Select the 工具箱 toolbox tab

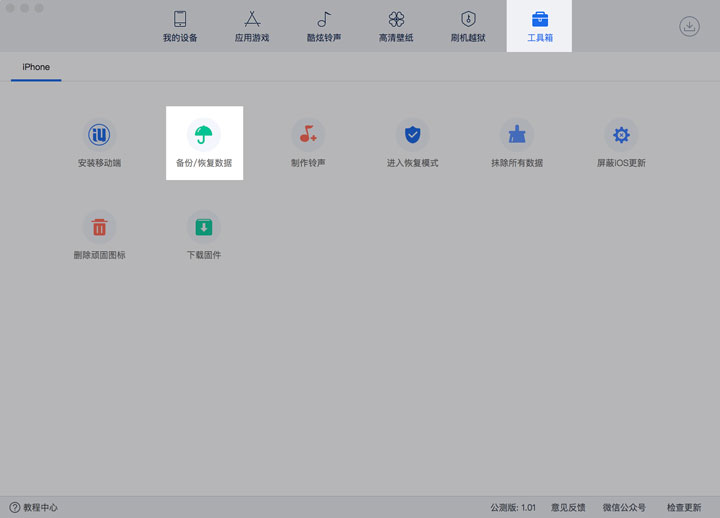(x=540, y=27)
